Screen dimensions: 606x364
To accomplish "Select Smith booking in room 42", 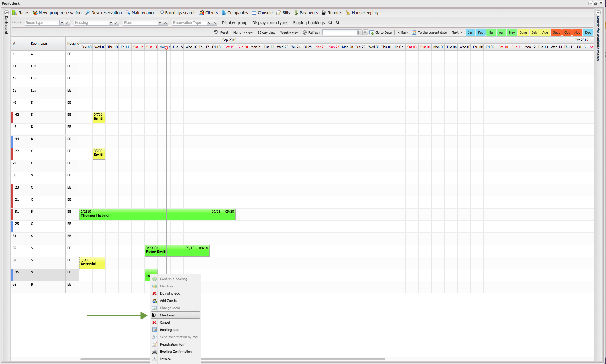I will [x=99, y=117].
